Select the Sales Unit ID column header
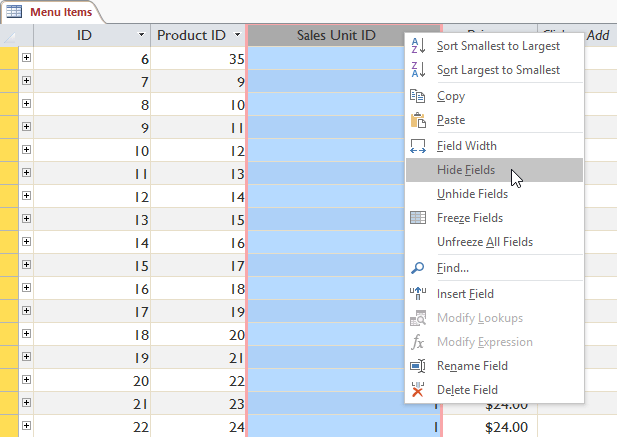Image resolution: width=617 pixels, height=437 pixels. 336,35
